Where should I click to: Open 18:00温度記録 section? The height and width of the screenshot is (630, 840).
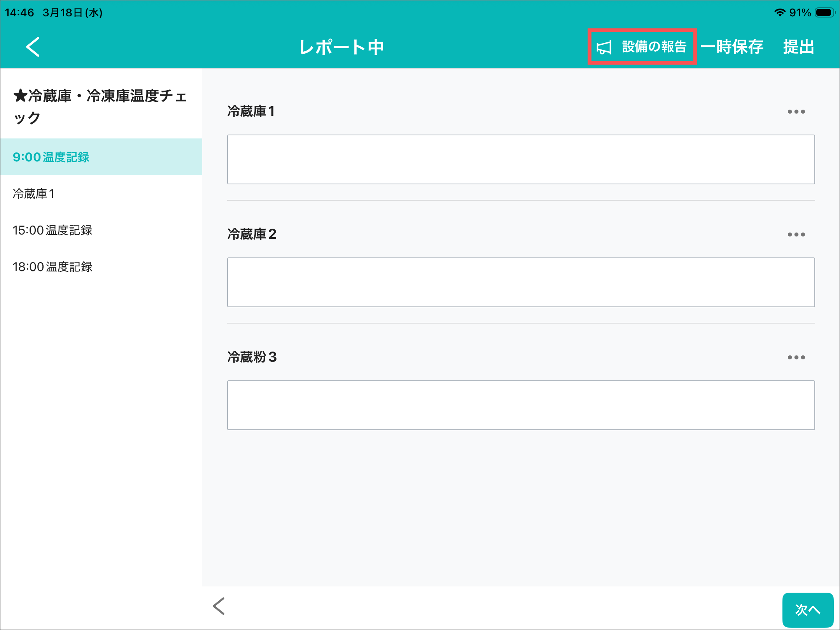[x=52, y=267]
